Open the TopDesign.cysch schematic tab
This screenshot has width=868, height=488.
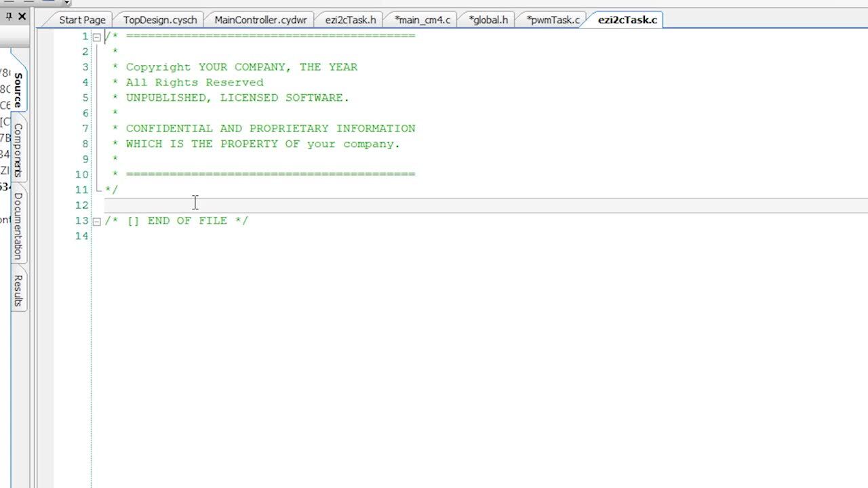point(160,20)
